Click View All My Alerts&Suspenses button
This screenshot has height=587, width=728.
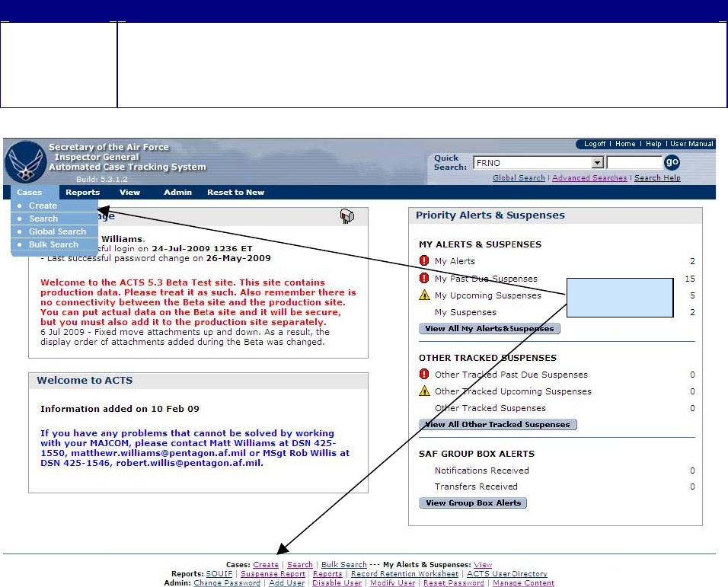[490, 329]
